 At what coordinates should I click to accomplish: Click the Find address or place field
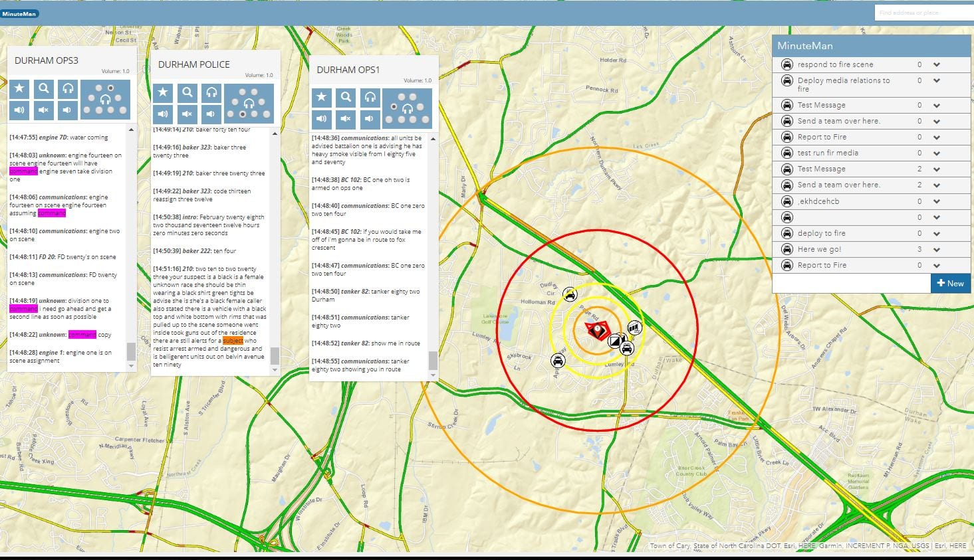(x=923, y=13)
